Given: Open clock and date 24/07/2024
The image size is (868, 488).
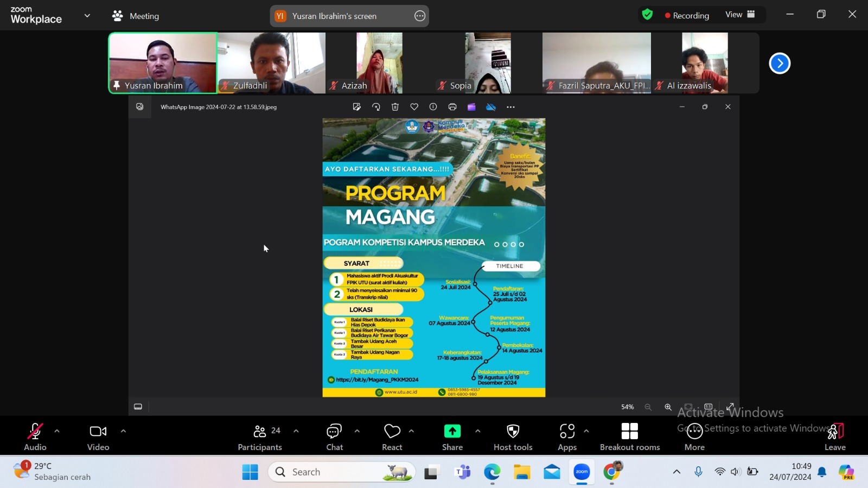Looking at the screenshot, I should [x=790, y=472].
